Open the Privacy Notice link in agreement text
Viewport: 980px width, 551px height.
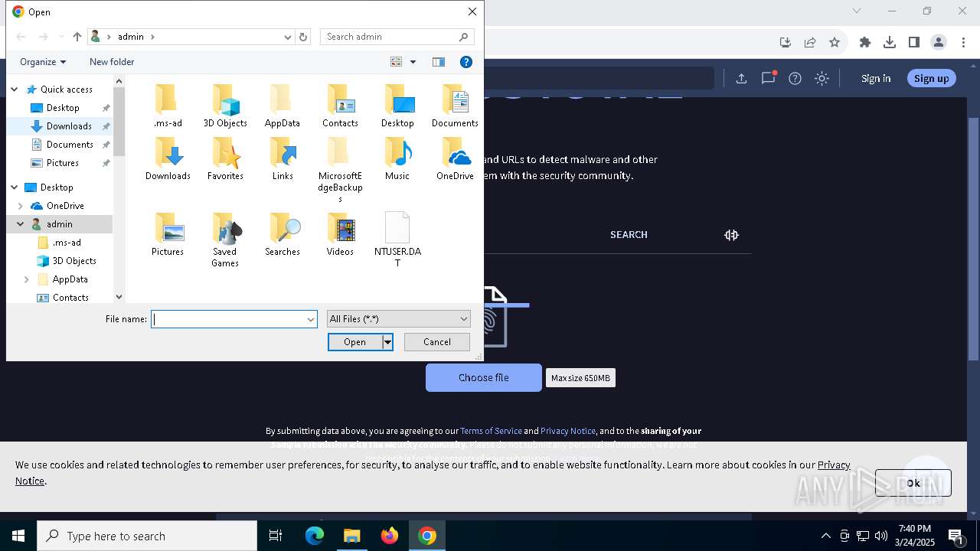tap(568, 431)
